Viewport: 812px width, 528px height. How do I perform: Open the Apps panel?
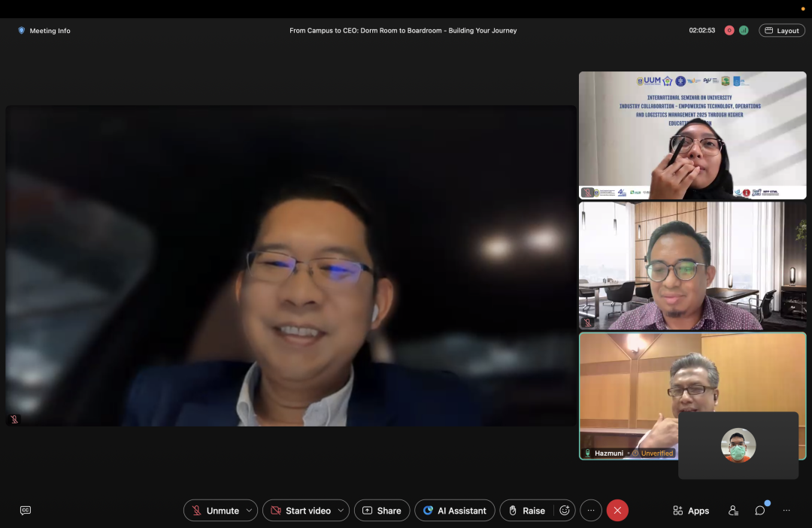pyautogui.click(x=691, y=511)
